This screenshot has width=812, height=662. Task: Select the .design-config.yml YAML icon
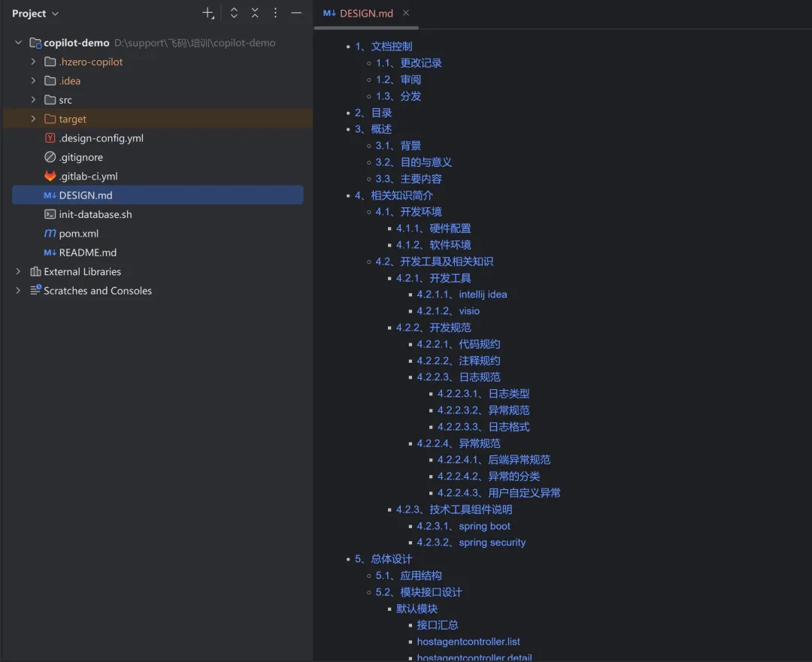50,138
